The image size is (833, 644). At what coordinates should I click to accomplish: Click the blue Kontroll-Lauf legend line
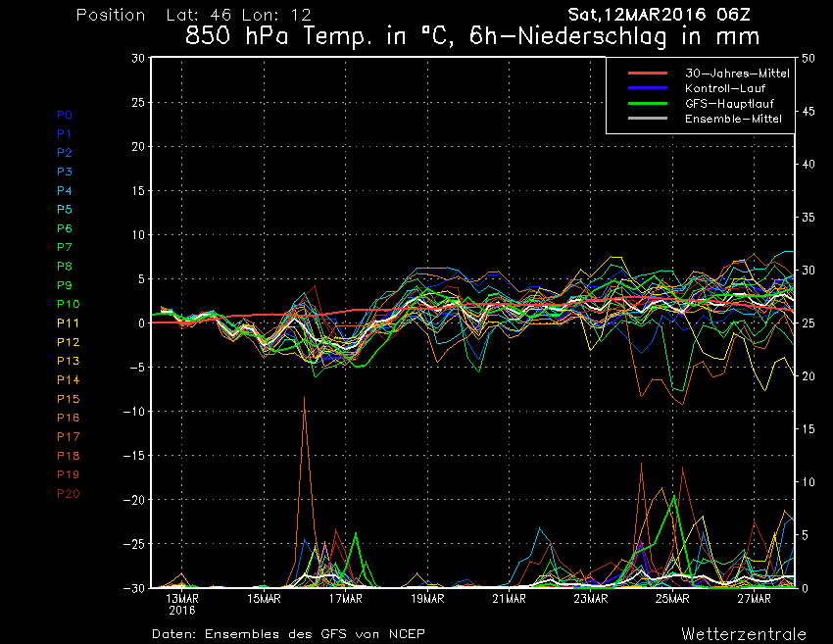pyautogui.click(x=647, y=88)
